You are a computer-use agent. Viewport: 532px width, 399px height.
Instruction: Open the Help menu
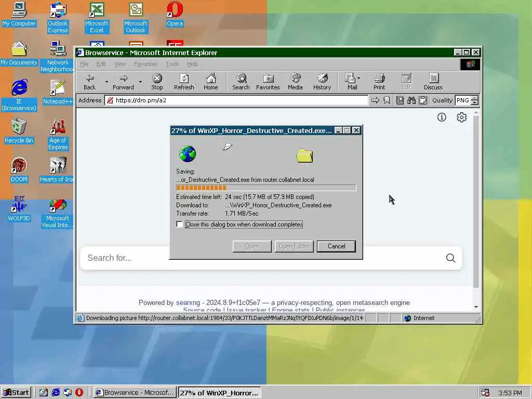pos(192,64)
